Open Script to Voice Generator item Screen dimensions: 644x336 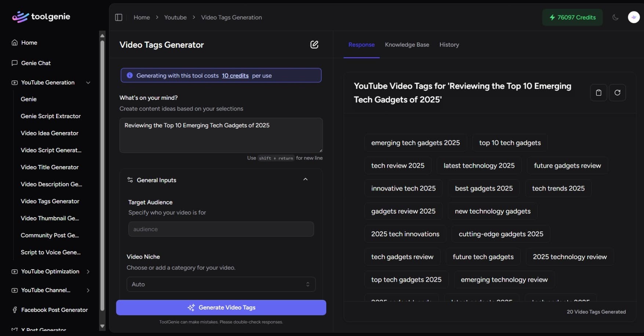click(x=51, y=252)
